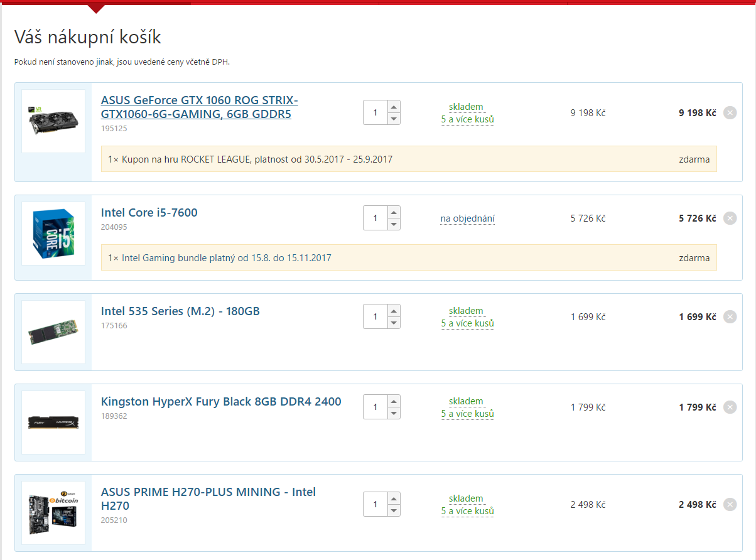Check stock availability of ASUS GeForce GTX 1060
This screenshot has height=560, width=756.
click(x=467, y=113)
